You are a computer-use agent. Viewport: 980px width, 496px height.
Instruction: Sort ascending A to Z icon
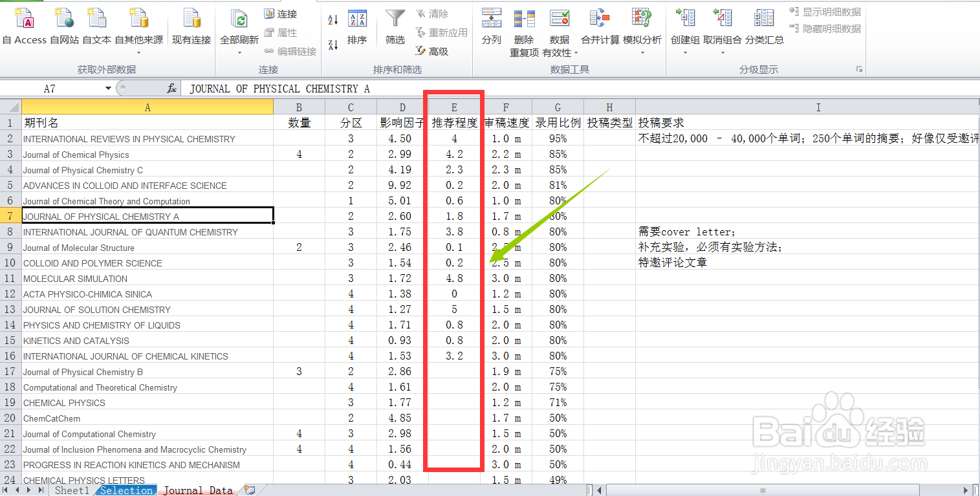coord(333,20)
